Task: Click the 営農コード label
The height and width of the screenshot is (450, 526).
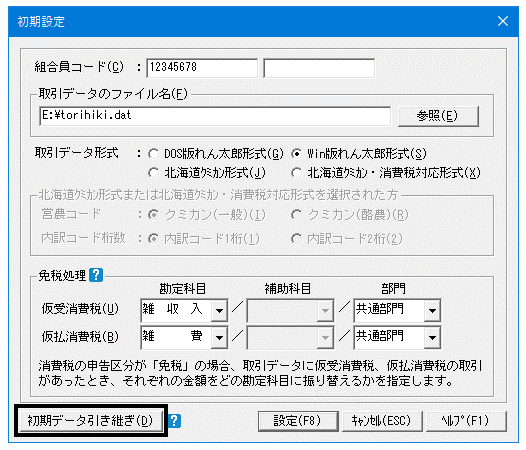Action: coord(71,214)
